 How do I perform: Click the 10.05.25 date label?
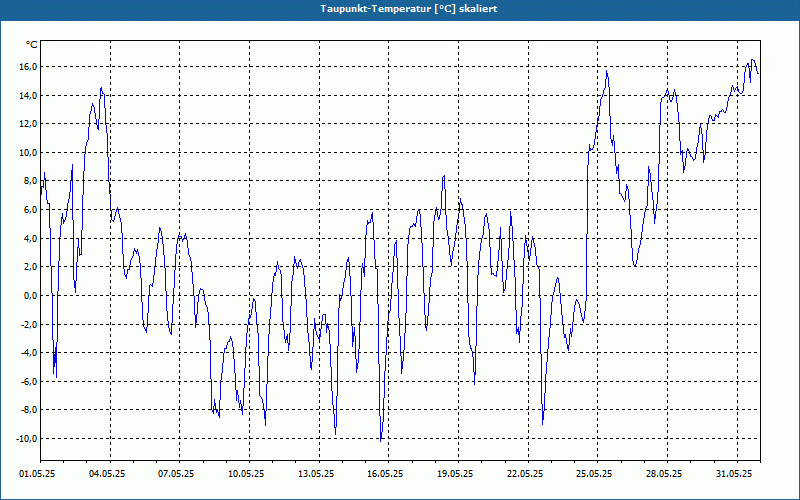pyautogui.click(x=246, y=474)
